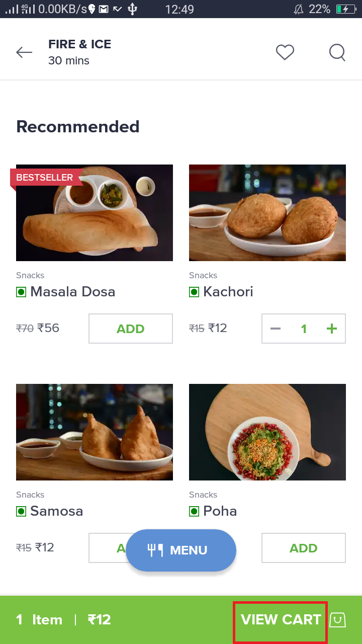Tap the shopping bag cart icon
The height and width of the screenshot is (644, 362).
coord(338,620)
